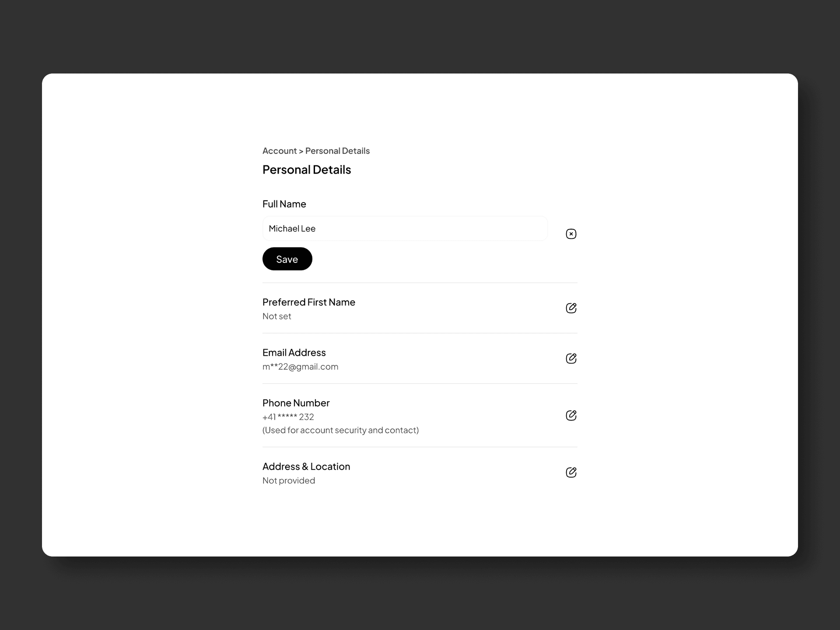Click the Not provided address value
The width and height of the screenshot is (840, 630).
point(289,480)
